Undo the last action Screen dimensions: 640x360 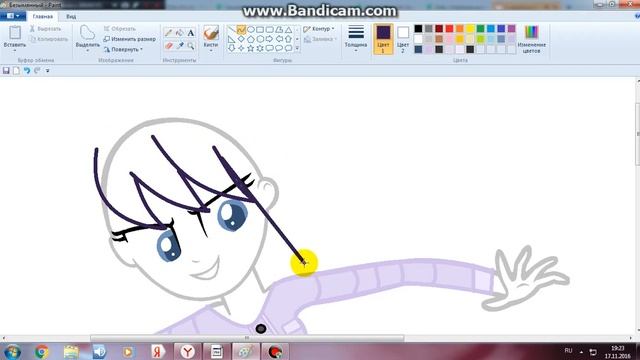click(27, 71)
